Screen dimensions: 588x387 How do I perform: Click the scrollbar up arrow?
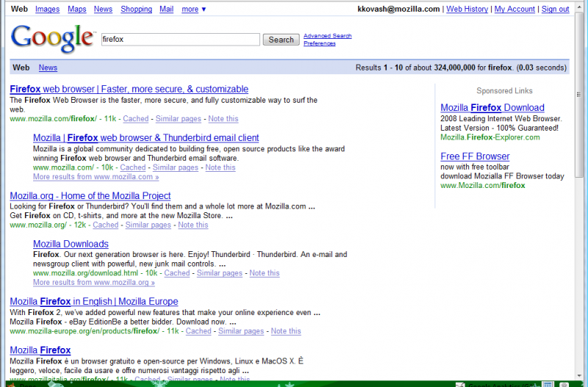pyautogui.click(x=580, y=7)
